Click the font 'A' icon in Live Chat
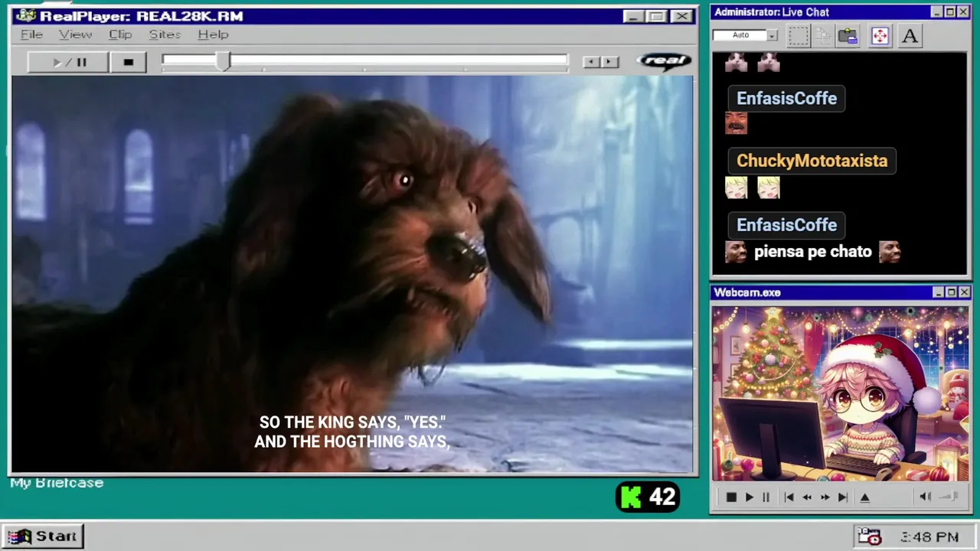Image resolution: width=980 pixels, height=551 pixels. tap(910, 35)
